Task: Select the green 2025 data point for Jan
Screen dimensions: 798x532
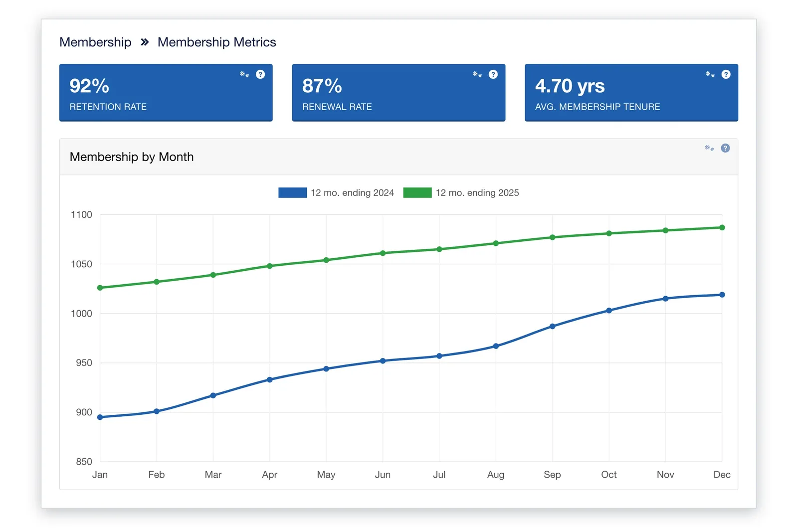Action: [100, 288]
